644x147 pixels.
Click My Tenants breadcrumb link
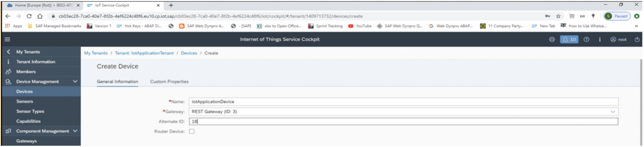96,53
